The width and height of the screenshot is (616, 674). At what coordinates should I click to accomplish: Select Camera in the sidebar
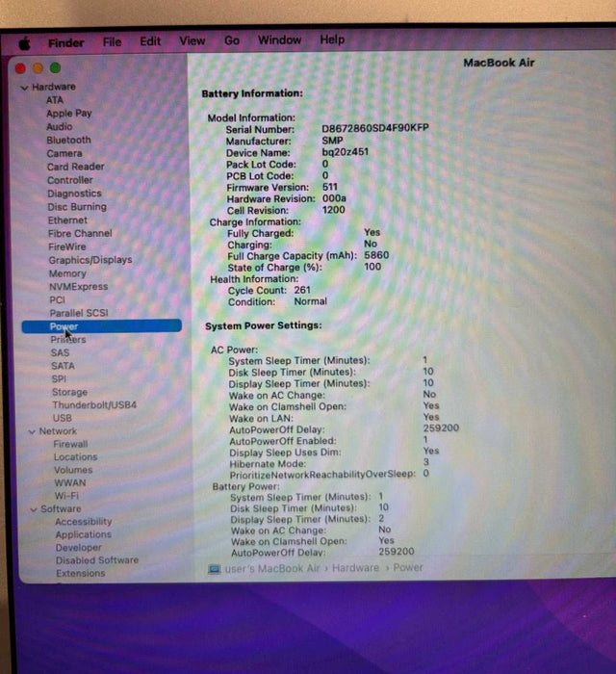64,153
